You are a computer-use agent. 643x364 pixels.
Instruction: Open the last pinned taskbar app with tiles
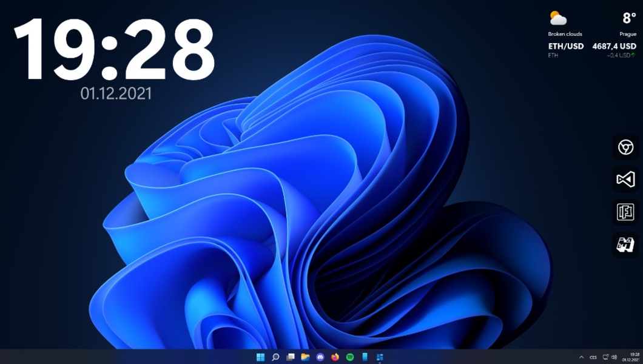point(380,357)
